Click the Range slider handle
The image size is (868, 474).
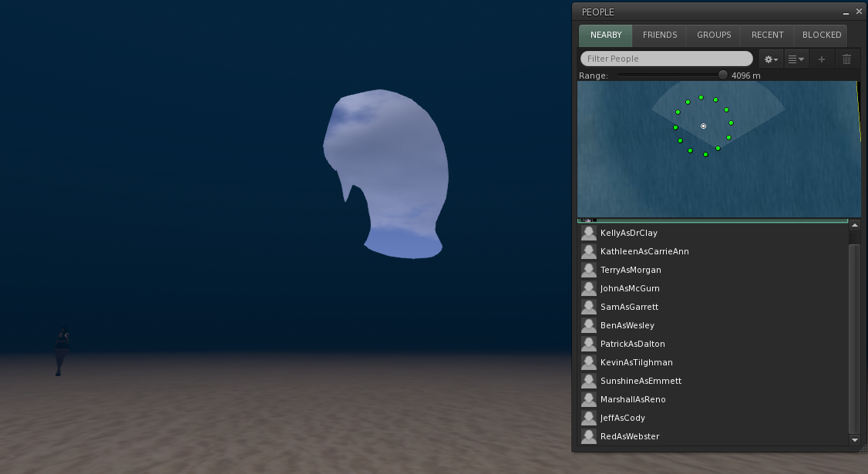click(x=722, y=75)
